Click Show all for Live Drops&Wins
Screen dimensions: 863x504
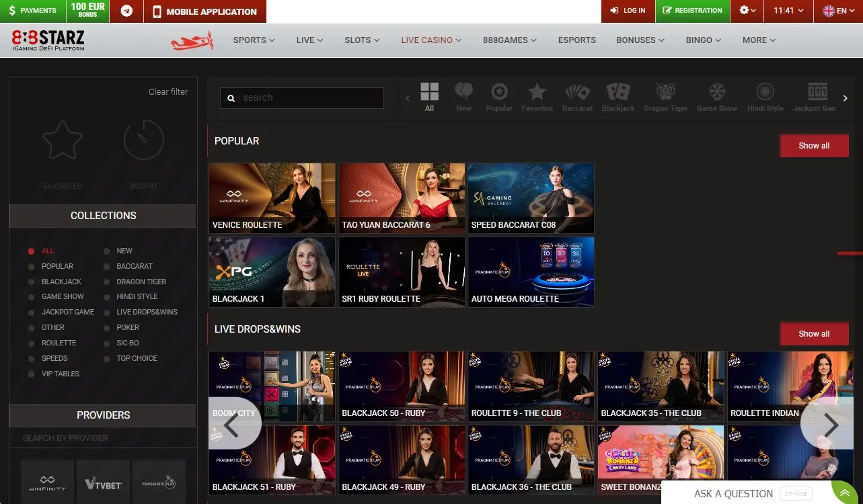814,334
